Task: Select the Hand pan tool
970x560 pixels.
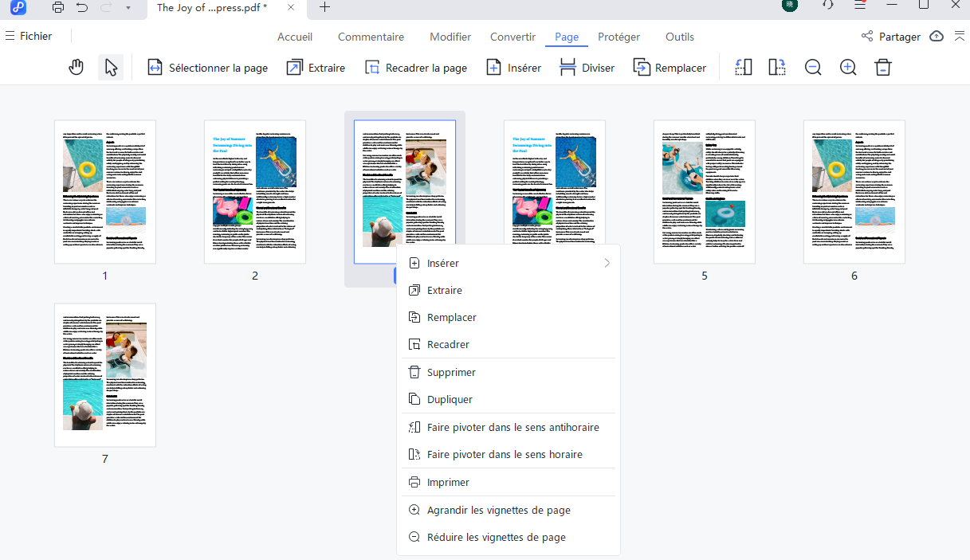Action: 77,68
